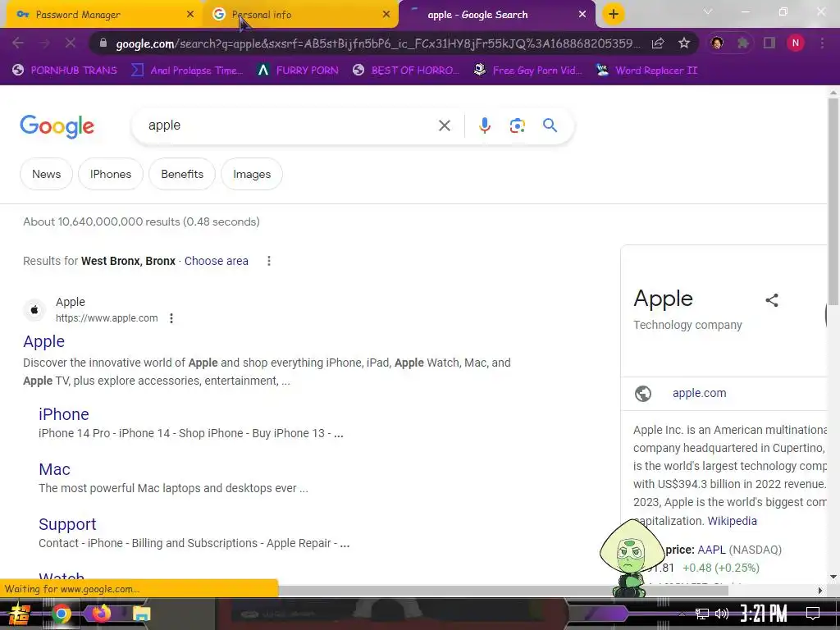Open Firefox from the taskbar

point(101,614)
